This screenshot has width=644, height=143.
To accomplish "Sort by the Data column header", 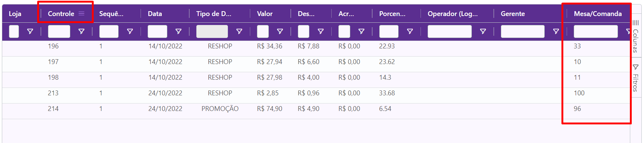I will pos(155,14).
